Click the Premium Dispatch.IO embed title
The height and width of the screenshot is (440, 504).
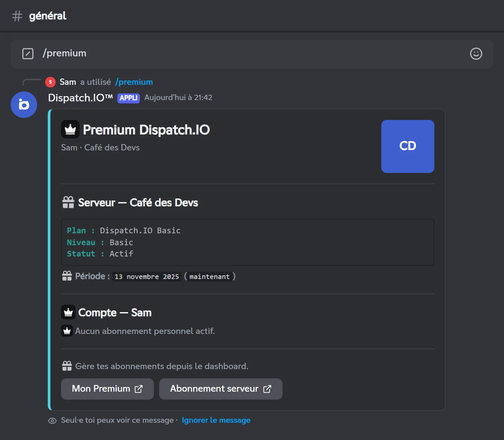pos(146,130)
